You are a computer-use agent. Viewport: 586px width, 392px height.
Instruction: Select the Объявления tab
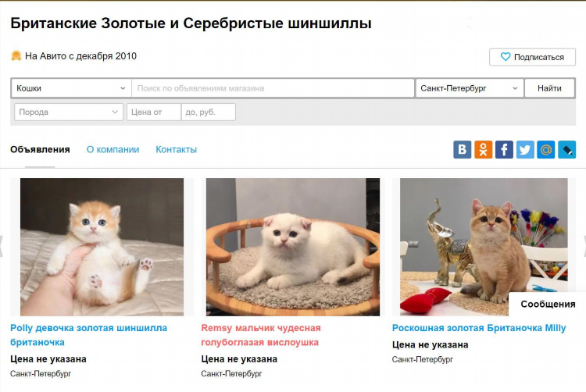[x=40, y=149]
